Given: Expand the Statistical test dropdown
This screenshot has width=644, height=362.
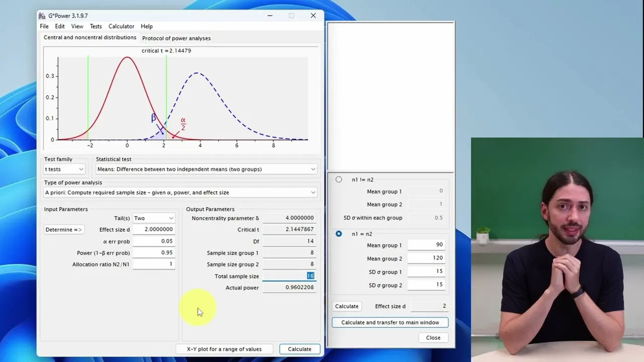Looking at the screenshot, I should coord(206,169).
